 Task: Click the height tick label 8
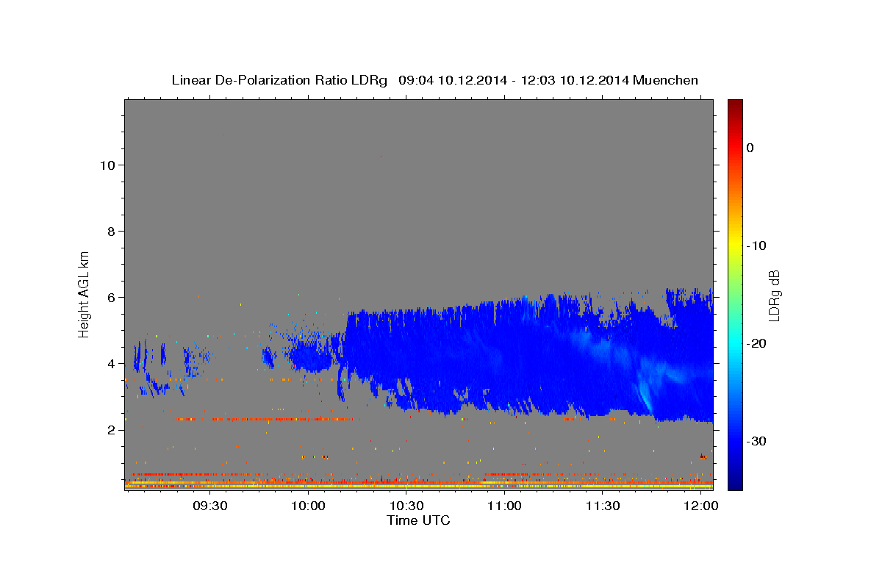(111, 231)
